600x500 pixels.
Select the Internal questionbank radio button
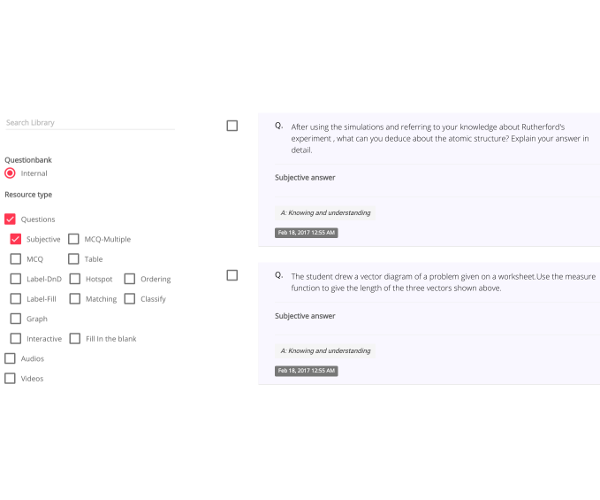pos(10,173)
